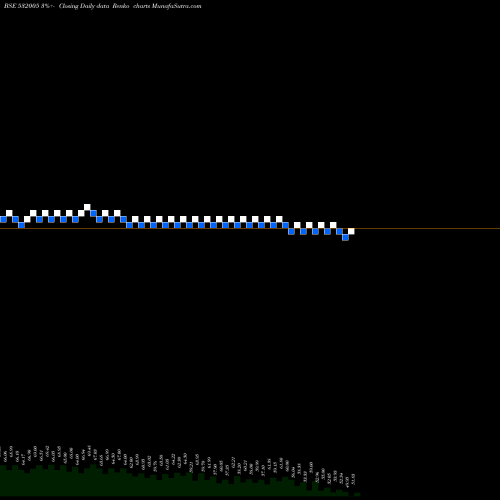Select the lowest blue Renko brick
The width and height of the screenshot is (500, 500).
(x=345, y=237)
